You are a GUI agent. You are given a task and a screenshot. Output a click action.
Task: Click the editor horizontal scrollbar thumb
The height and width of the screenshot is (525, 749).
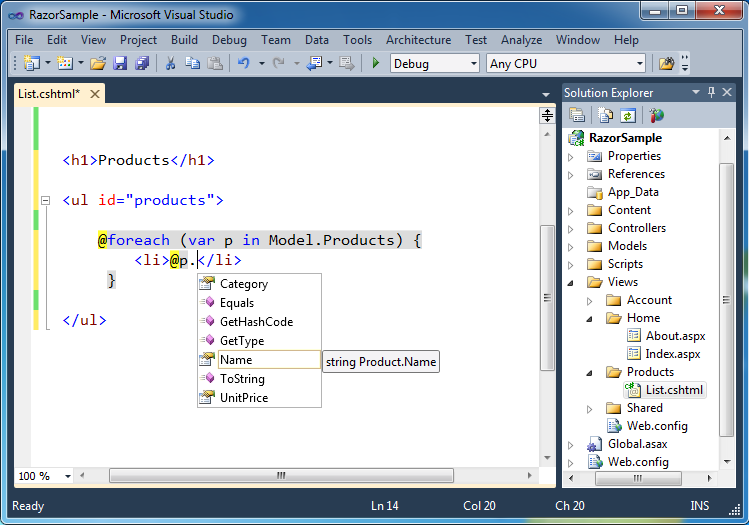(281, 476)
